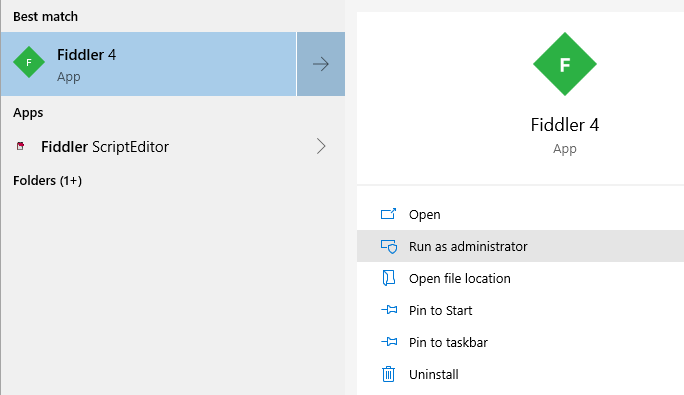Choose Run as administrator
Viewport: 684px width, 395px height.
520,246
